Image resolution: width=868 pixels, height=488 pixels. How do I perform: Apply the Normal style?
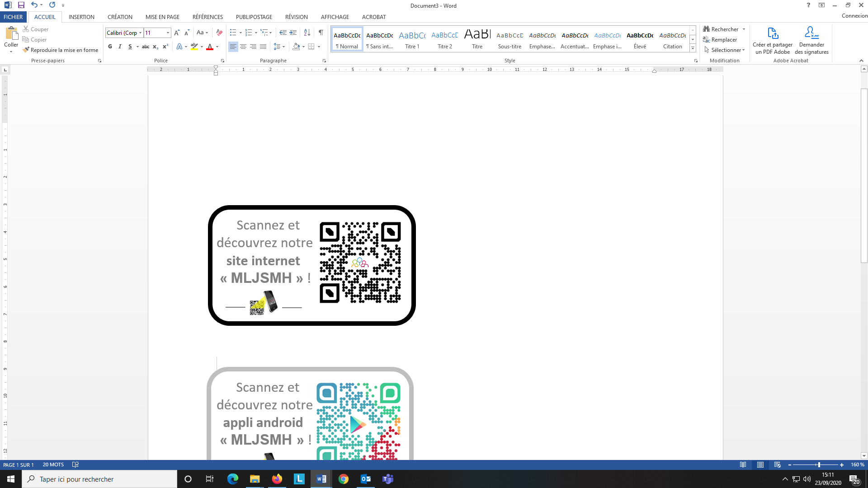click(347, 39)
